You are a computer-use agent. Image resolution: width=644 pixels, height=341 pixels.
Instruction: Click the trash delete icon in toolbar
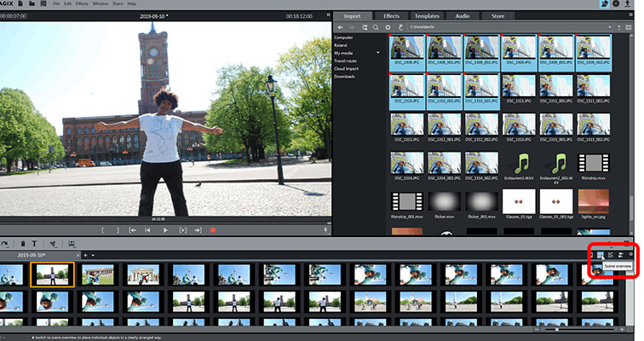[22, 244]
